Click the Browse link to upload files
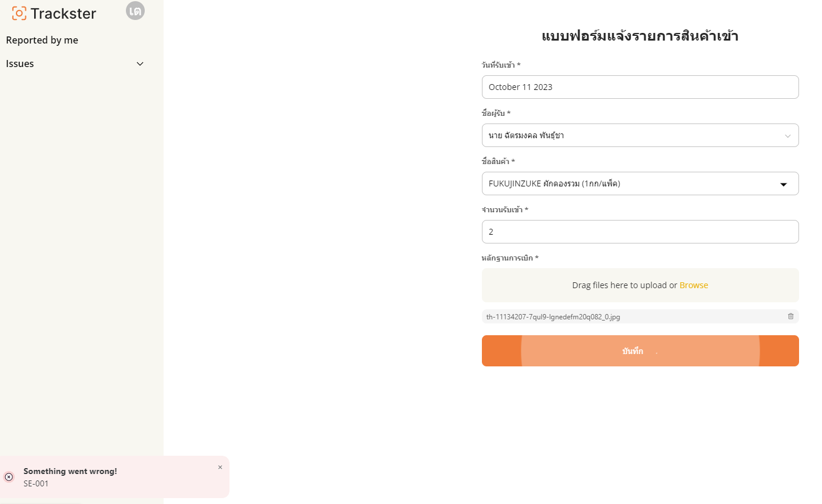The height and width of the screenshot is (504, 822). 694,285
